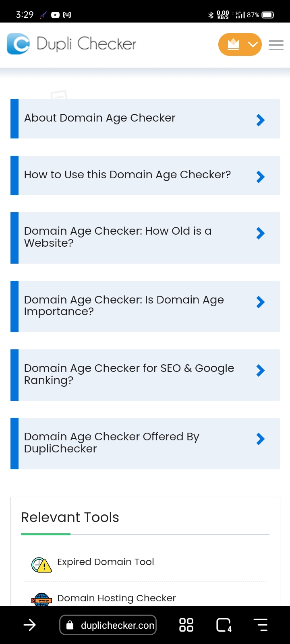Open the dropdown chevron next to the crown button
The width and height of the screenshot is (290, 644).
(253, 44)
